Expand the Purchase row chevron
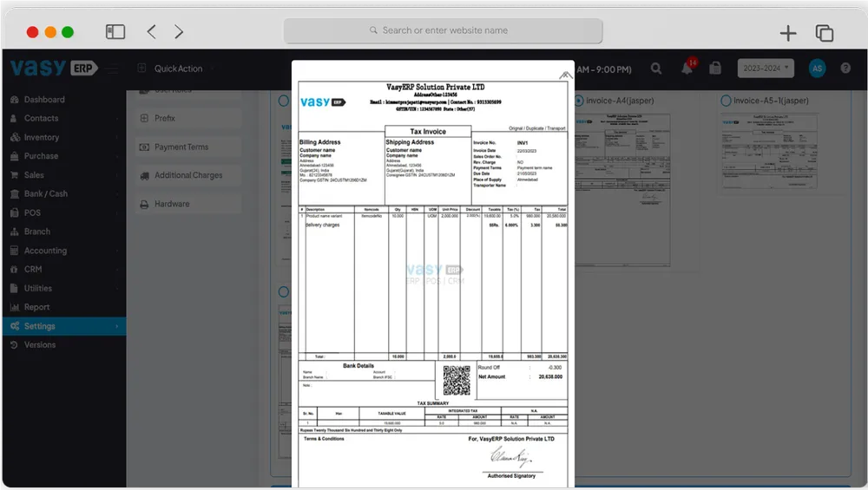 pos(117,156)
